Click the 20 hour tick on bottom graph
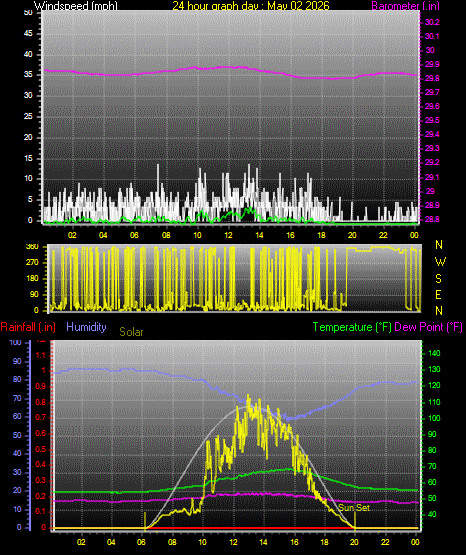 354,542
